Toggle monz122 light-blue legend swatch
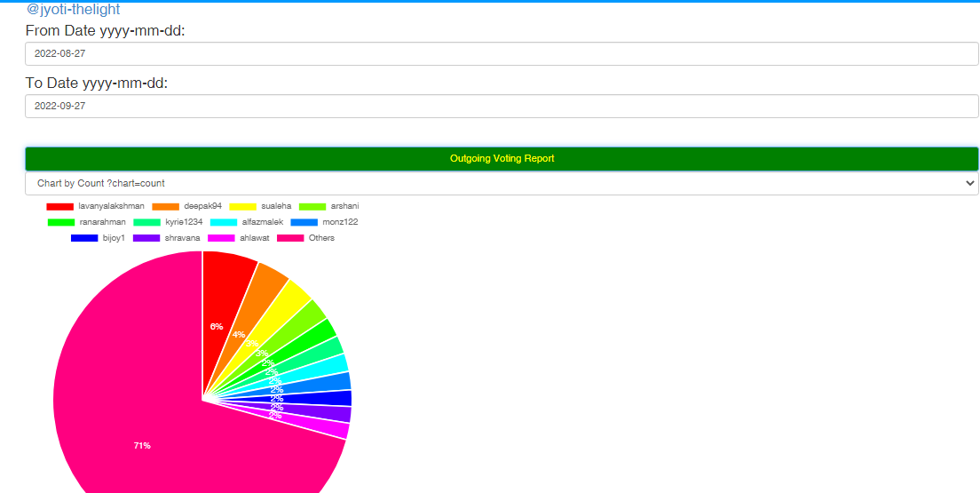The height and width of the screenshot is (493, 980). [x=304, y=222]
